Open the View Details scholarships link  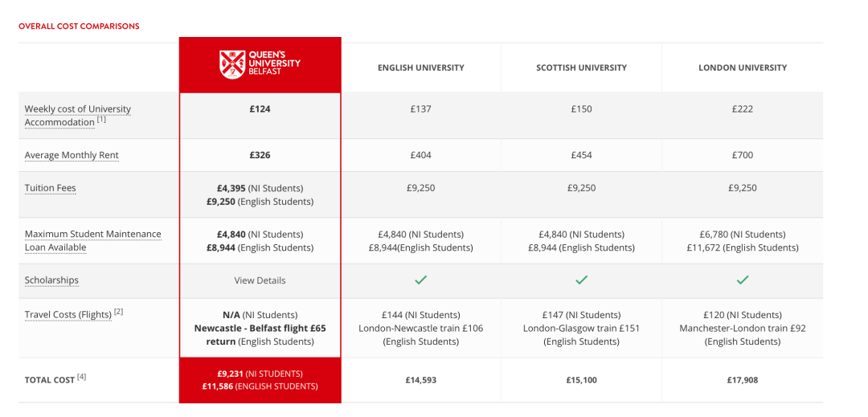(260, 280)
